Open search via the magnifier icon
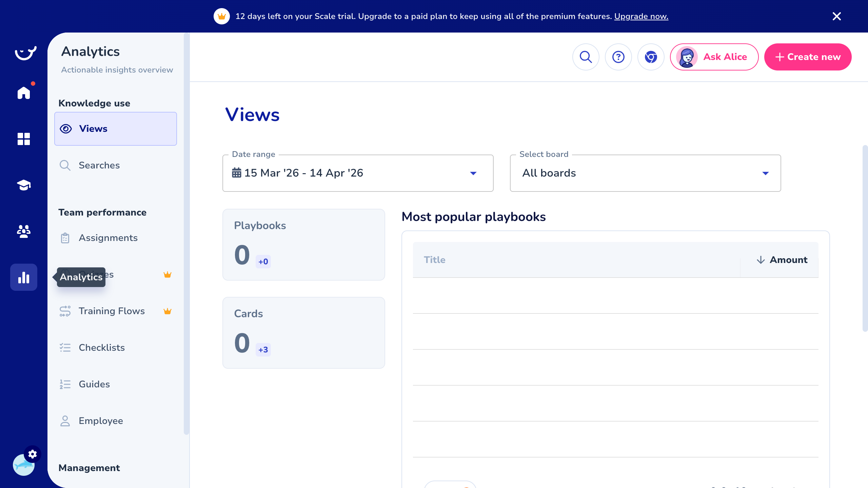This screenshot has width=868, height=488. (586, 57)
